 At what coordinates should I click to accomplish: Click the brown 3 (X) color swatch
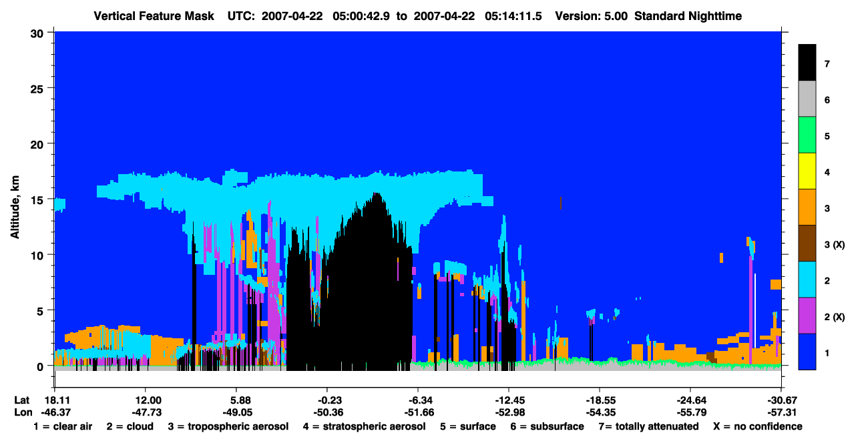[x=807, y=244]
